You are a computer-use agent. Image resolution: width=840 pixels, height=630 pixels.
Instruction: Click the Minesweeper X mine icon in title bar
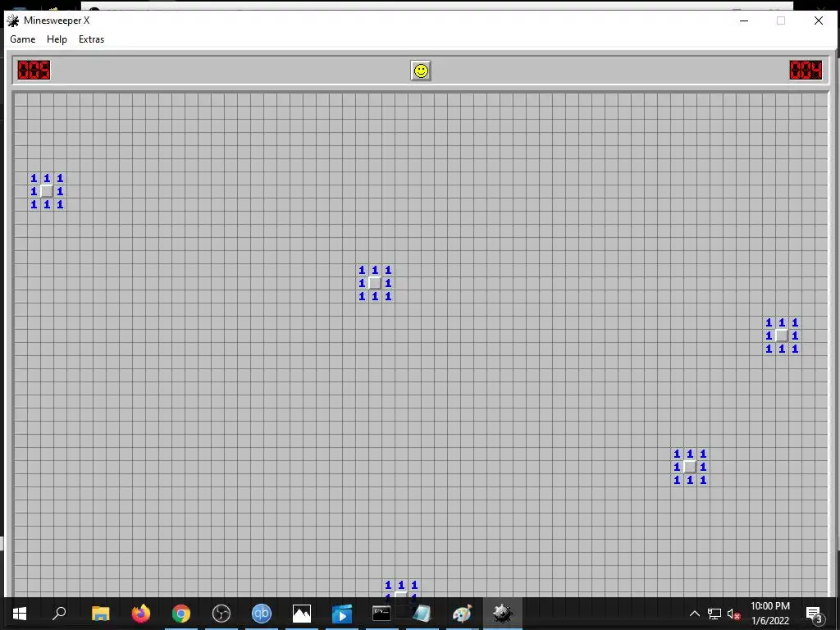click(13, 21)
